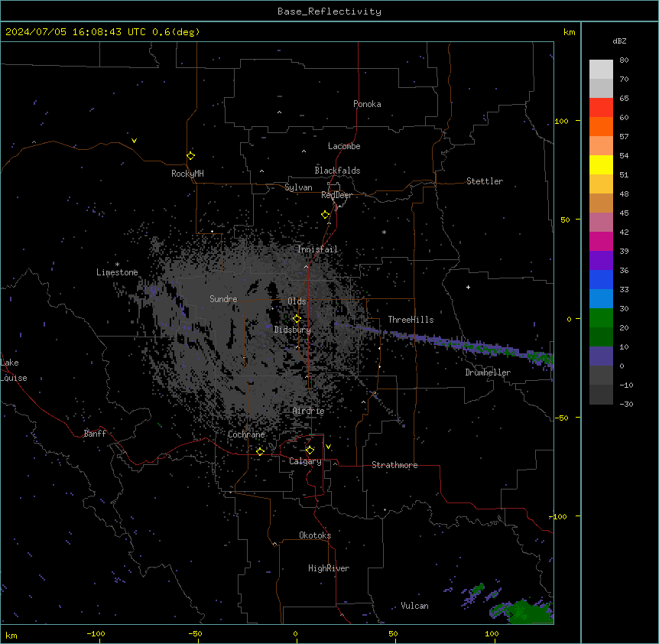
Task: Select the Ponoka label
Action: [367, 104]
